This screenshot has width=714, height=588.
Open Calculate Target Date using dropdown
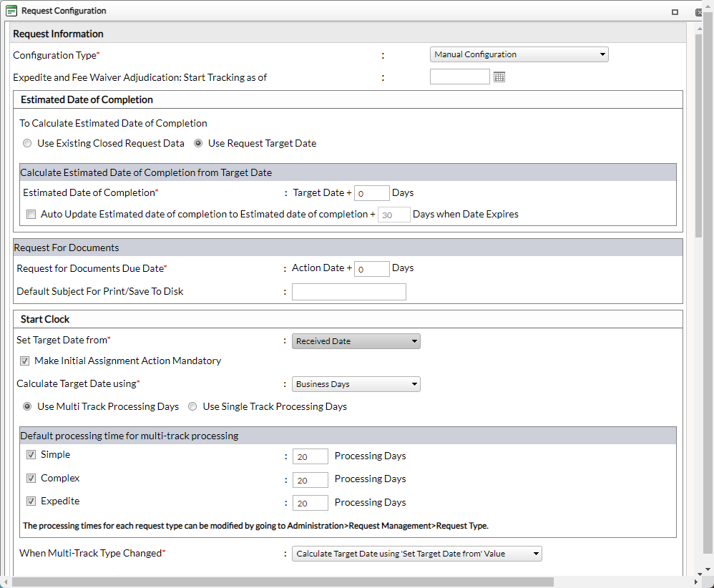356,384
